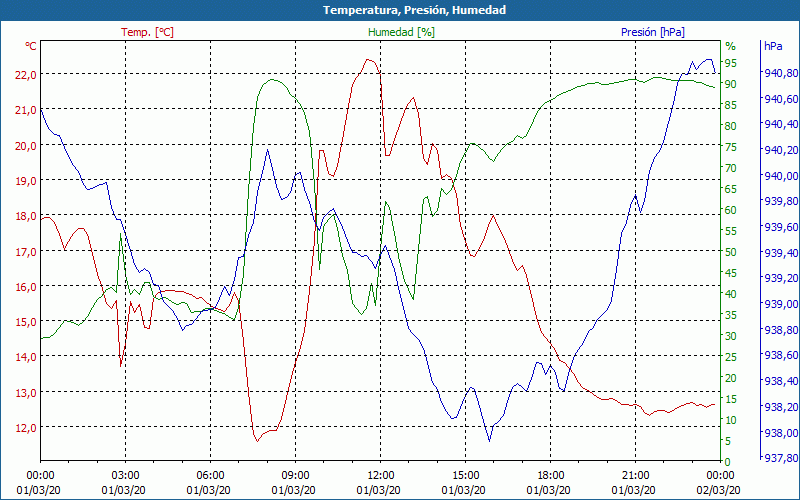
Task: Click the 18:00 time axis label
Action: [550, 476]
